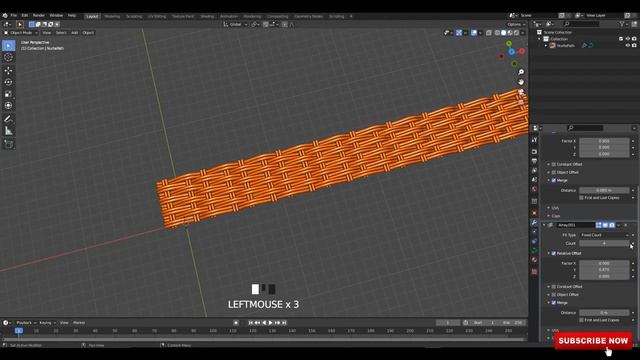
Task: Open the Object properties tab
Action: click(x=534, y=213)
